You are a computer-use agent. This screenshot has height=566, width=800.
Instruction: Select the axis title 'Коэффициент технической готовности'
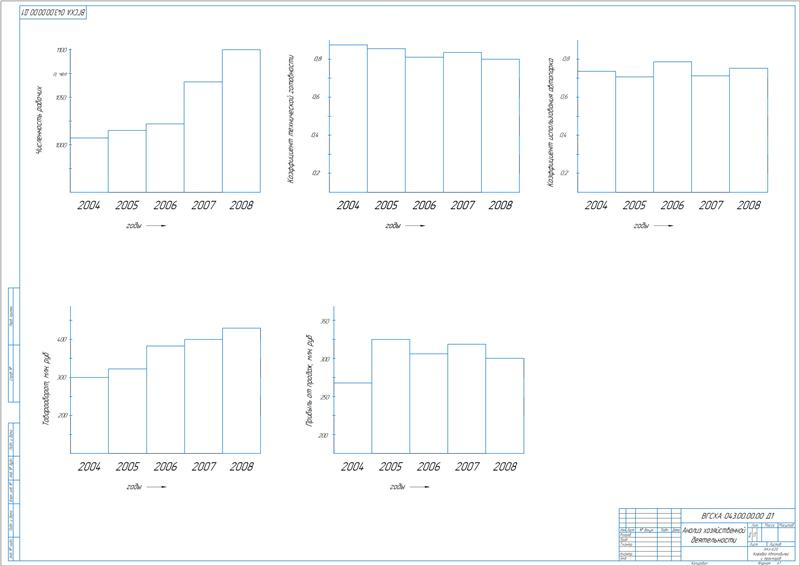point(291,117)
